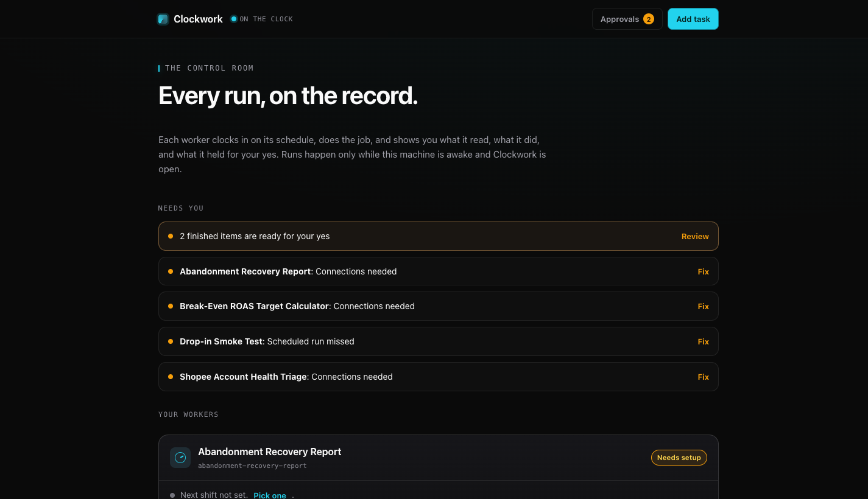The width and height of the screenshot is (868, 499).
Task: Click the Clockwork logo icon
Action: point(163,19)
